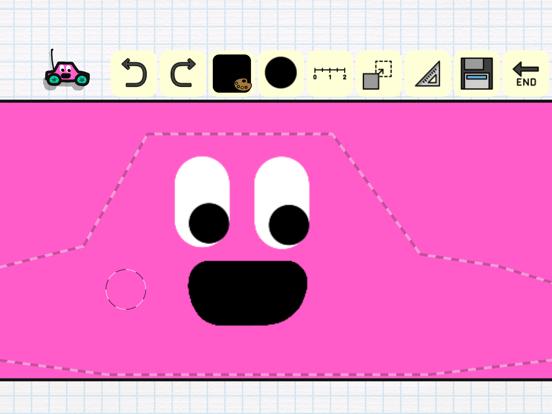Click the left black pupil
The image size is (552, 414).
click(x=209, y=223)
